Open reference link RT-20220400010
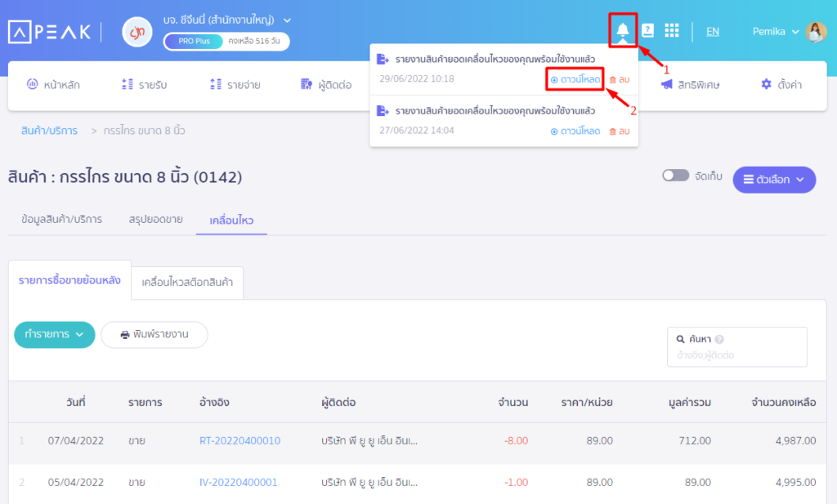The image size is (837, 504). pos(239,440)
